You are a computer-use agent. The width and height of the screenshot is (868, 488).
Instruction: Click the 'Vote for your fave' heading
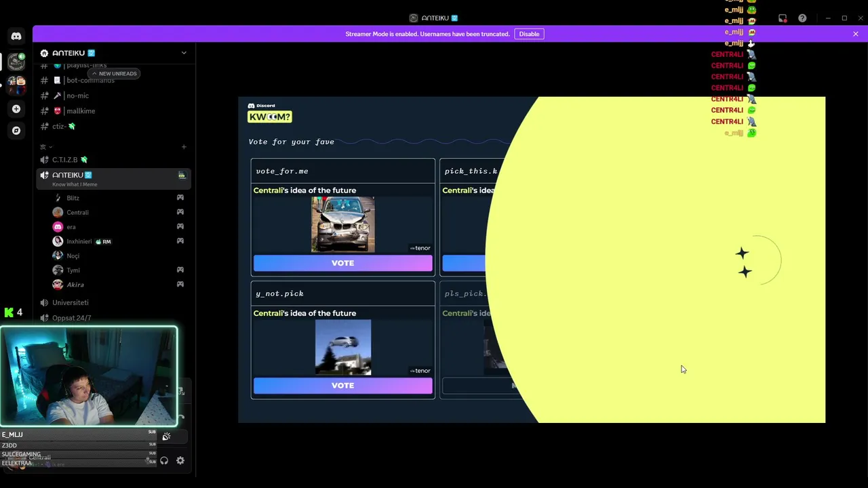pyautogui.click(x=292, y=142)
